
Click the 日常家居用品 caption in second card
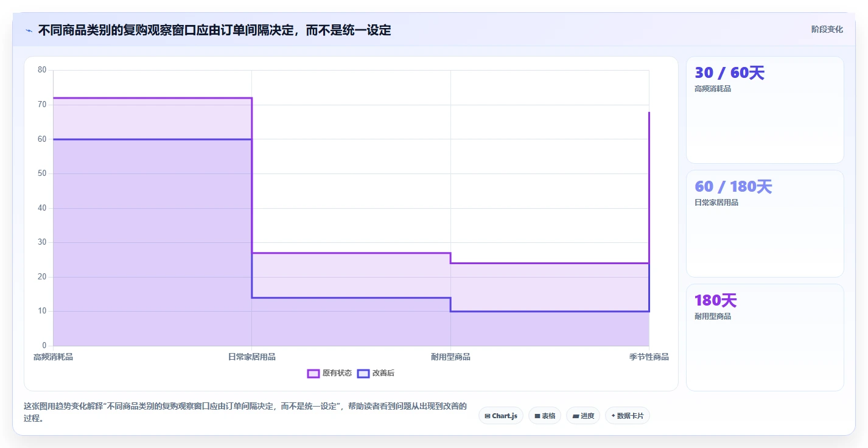(x=716, y=203)
